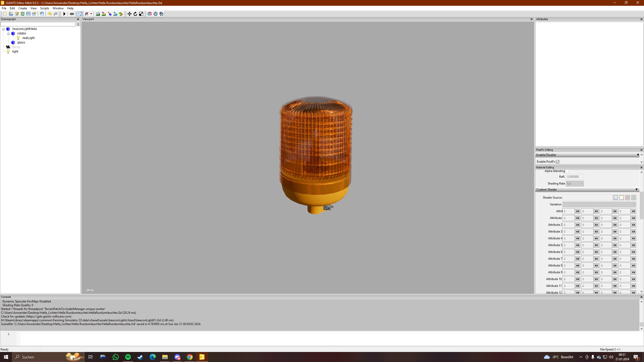Click the home navigation toolbar icon
This screenshot has width=644, height=362.
(80, 14)
